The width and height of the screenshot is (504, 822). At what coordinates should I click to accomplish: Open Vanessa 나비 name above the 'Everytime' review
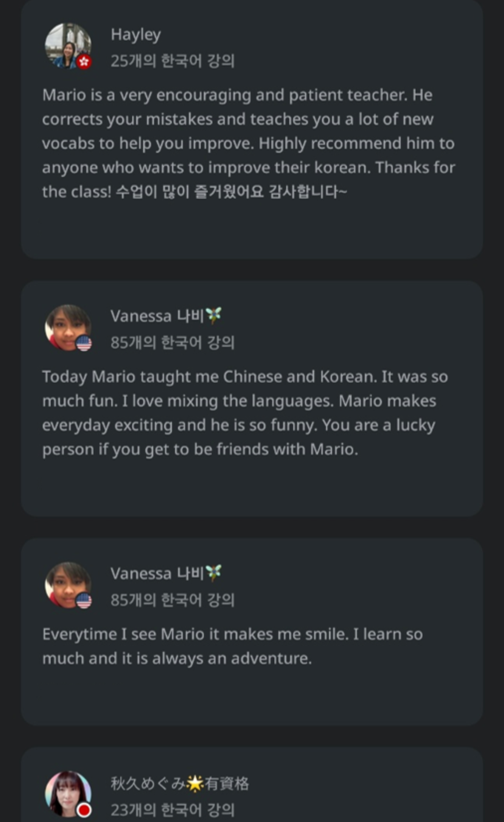tap(157, 573)
